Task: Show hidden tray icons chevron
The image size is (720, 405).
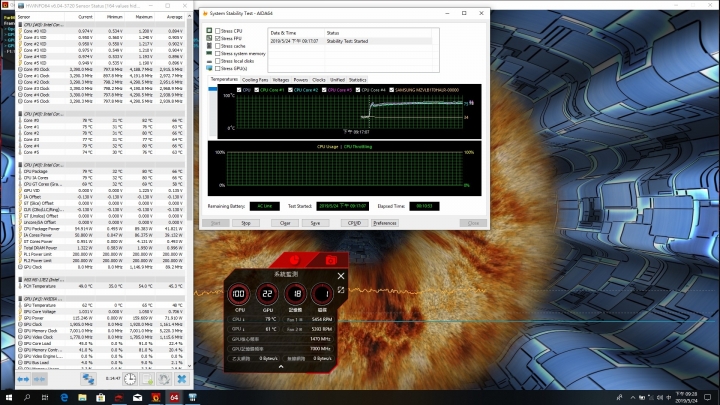Action: [x=633, y=398]
